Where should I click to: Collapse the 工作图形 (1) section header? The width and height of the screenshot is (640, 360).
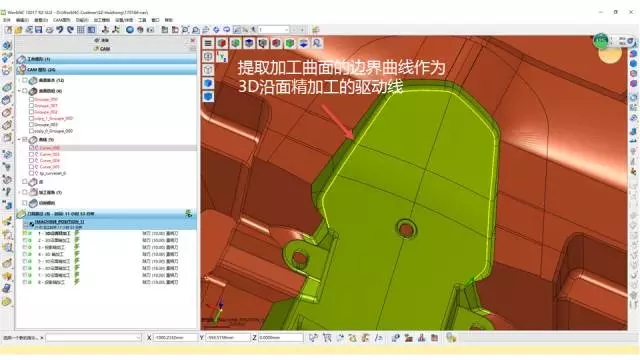coord(106,59)
